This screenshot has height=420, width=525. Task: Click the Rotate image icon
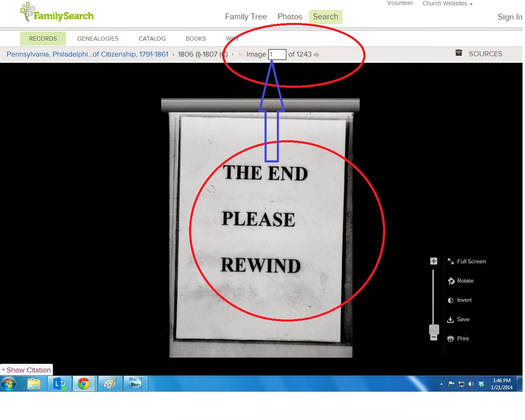click(x=451, y=281)
